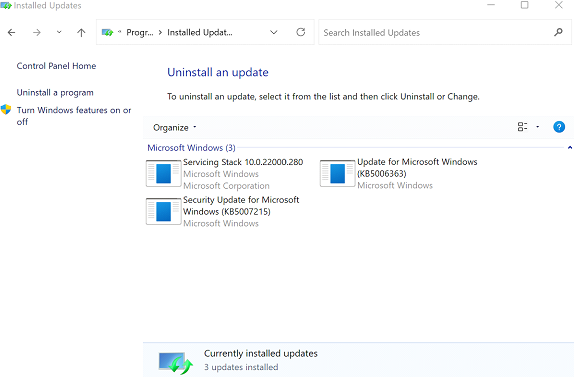Open Control Panel Home link

click(56, 66)
